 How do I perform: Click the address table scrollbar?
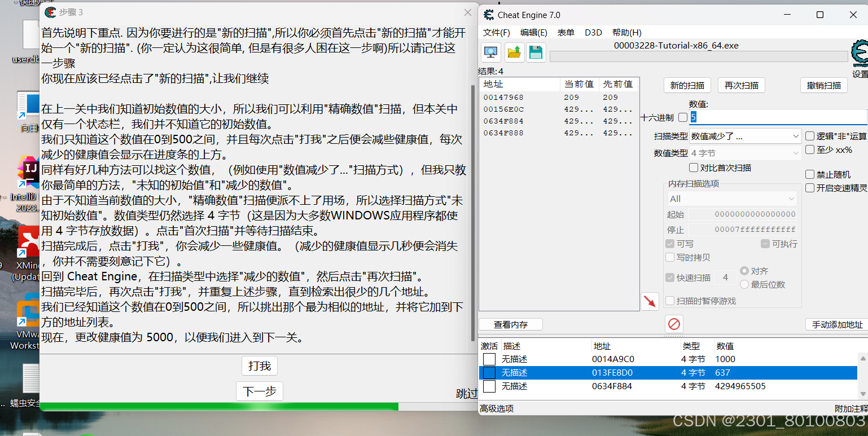point(862,375)
